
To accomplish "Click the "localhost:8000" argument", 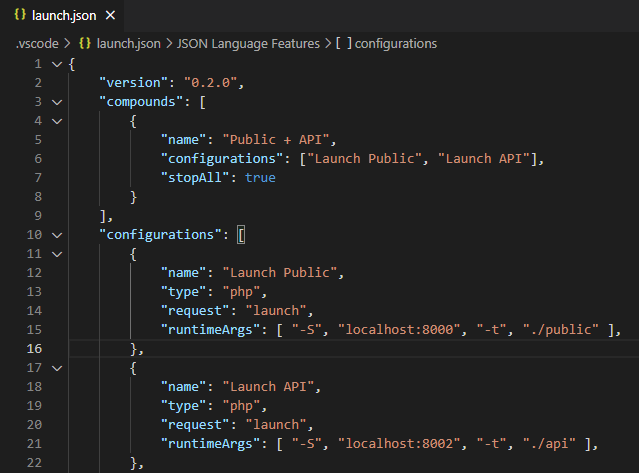I will click(399, 330).
